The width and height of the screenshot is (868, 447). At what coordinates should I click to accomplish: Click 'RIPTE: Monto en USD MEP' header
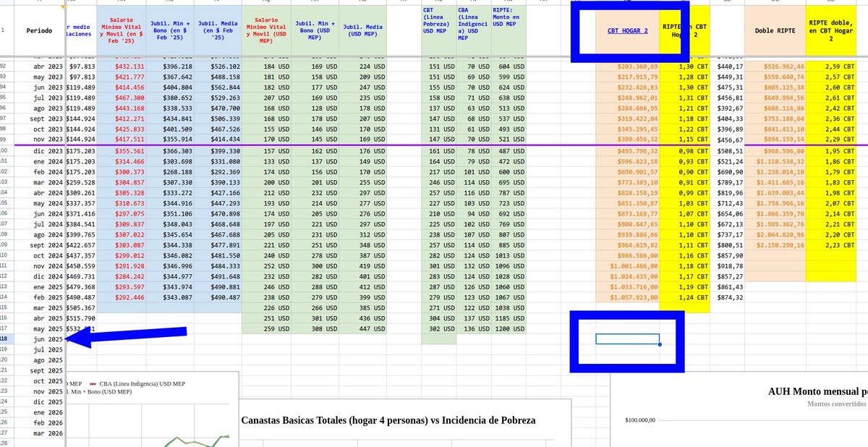point(509,31)
